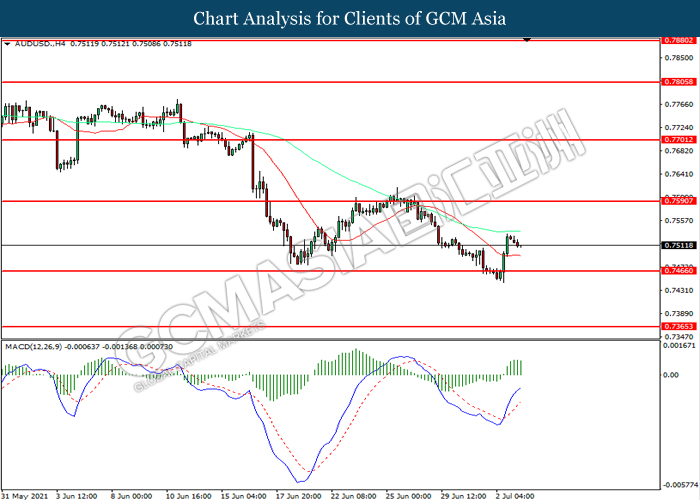
Task: Select the 0.78802 red price label
Action: [679, 40]
